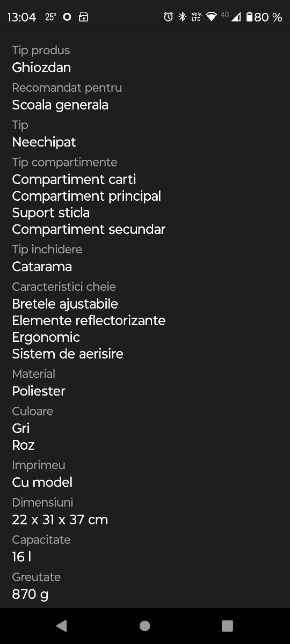Screen dimensions: 290x644
Task: Tap the Compartiment carti entry
Action: [x=74, y=179]
